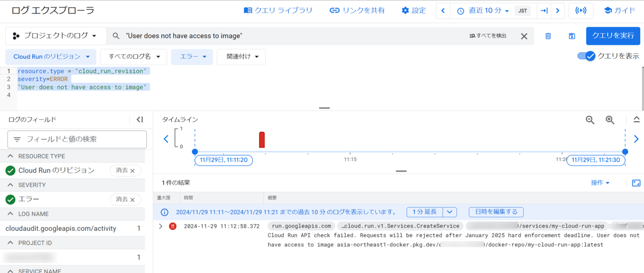Expand results to fullscreen icon
The width and height of the screenshot is (644, 273).
pos(636,183)
